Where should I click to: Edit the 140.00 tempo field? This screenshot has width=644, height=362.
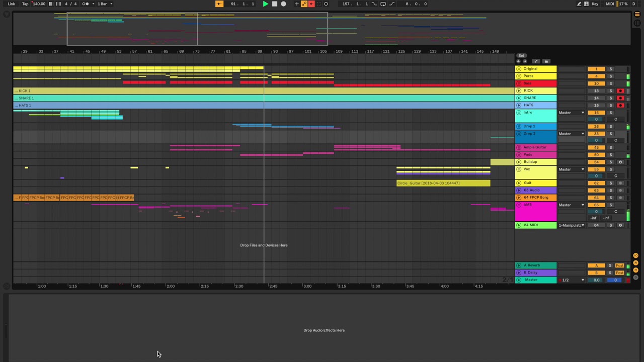39,4
